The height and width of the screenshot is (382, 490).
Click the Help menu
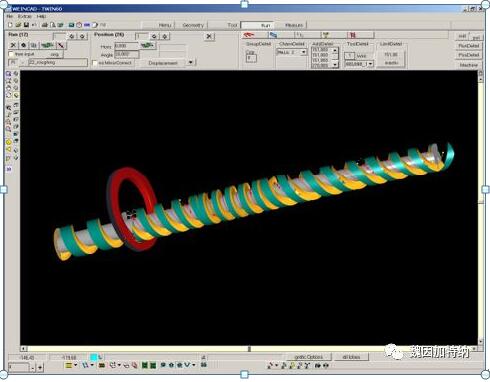coord(41,16)
